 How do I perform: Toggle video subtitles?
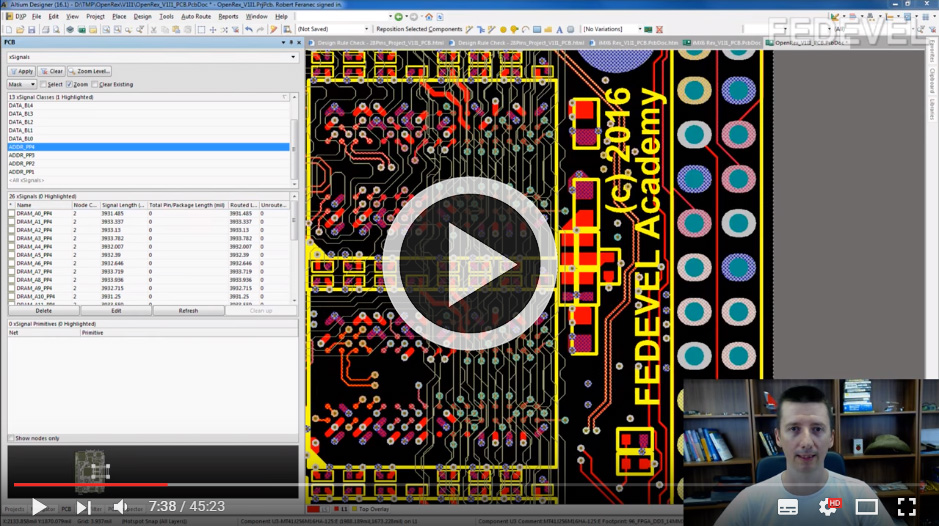click(787, 507)
